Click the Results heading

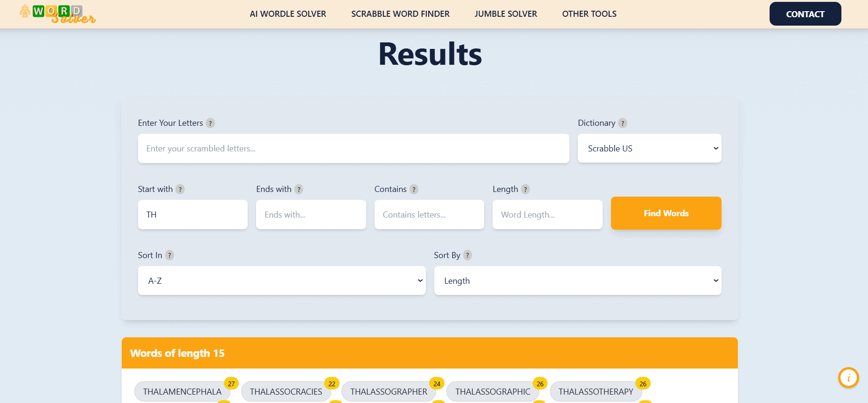pos(430,54)
